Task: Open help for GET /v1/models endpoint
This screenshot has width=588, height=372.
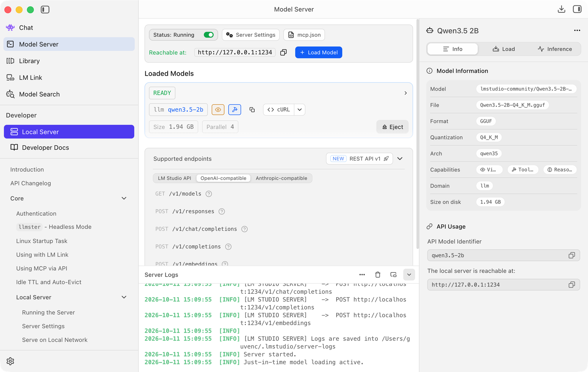Action: coord(209,194)
